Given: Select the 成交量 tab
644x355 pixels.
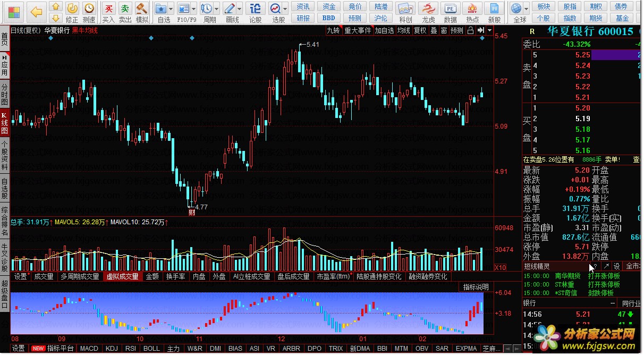Looking at the screenshot, I should 44,276.
